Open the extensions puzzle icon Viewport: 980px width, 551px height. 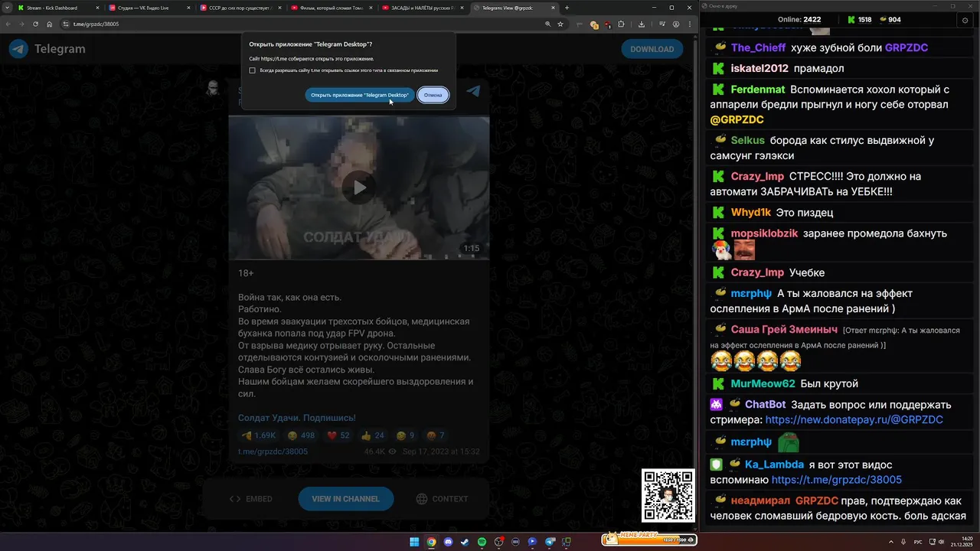click(622, 24)
